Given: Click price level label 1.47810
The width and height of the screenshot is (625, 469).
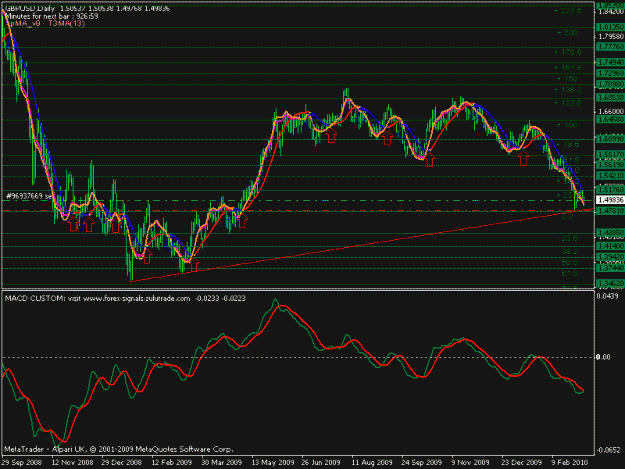Looking at the screenshot, I should pos(610,210).
